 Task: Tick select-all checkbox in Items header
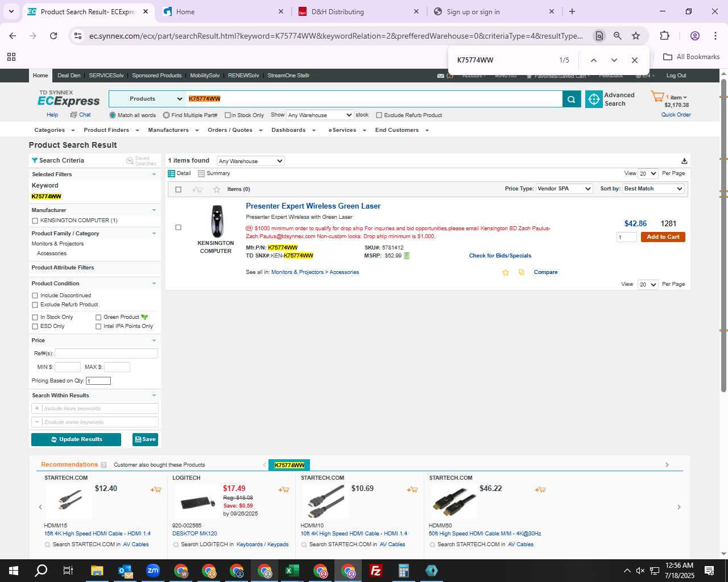click(178, 189)
